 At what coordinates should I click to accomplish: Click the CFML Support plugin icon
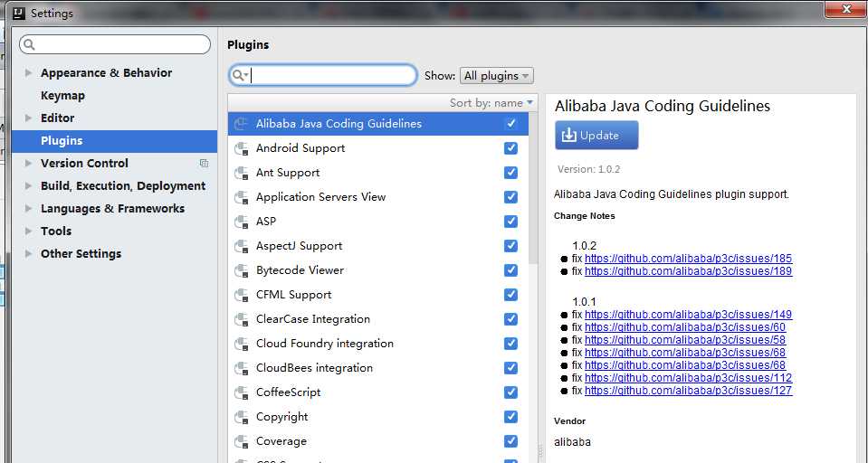pos(241,295)
